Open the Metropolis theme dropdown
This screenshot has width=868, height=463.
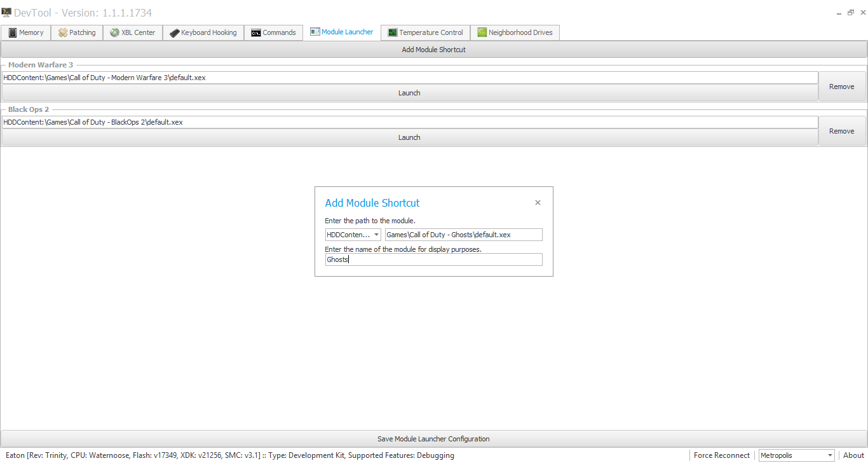coord(797,455)
